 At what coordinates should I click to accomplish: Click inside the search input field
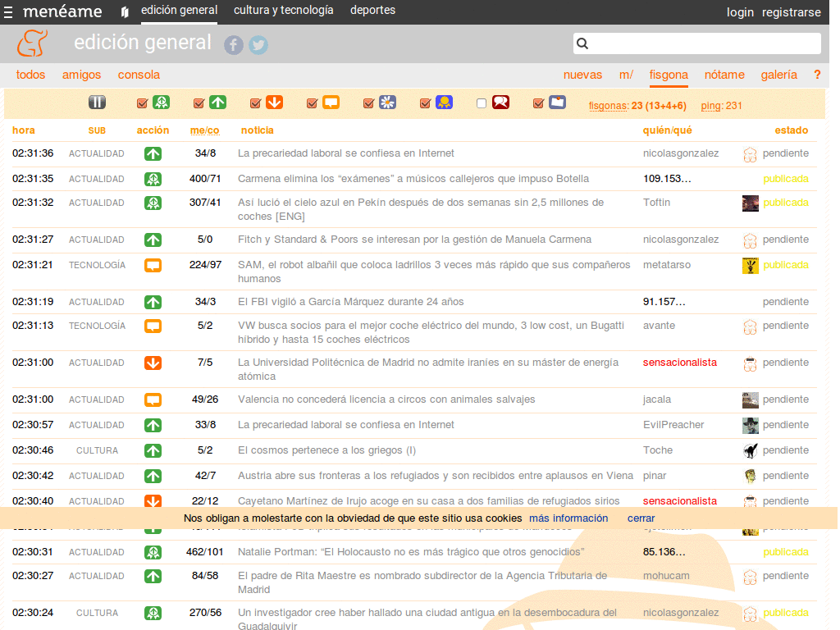tap(705, 43)
